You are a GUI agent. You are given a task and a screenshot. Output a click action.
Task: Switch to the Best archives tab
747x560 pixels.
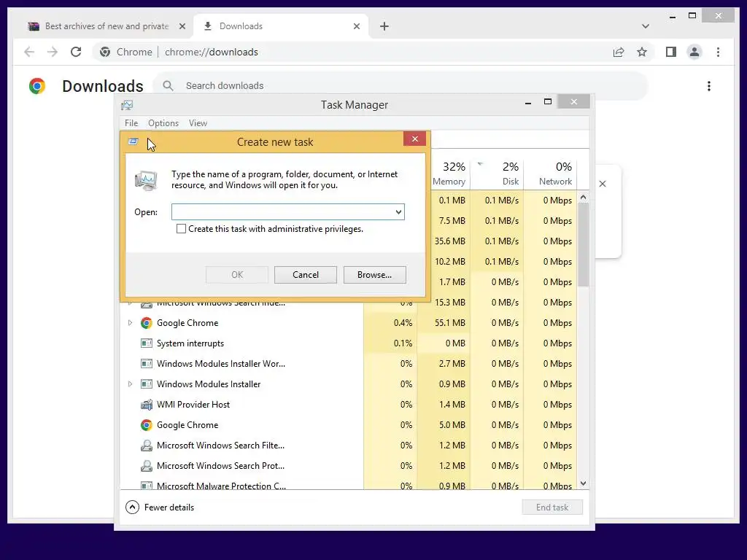pyautogui.click(x=107, y=26)
